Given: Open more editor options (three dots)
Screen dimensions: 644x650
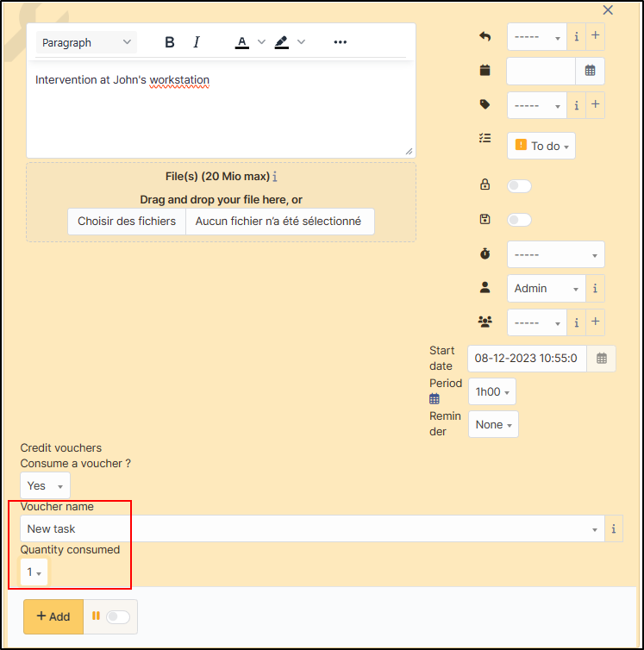Looking at the screenshot, I should pos(340,42).
